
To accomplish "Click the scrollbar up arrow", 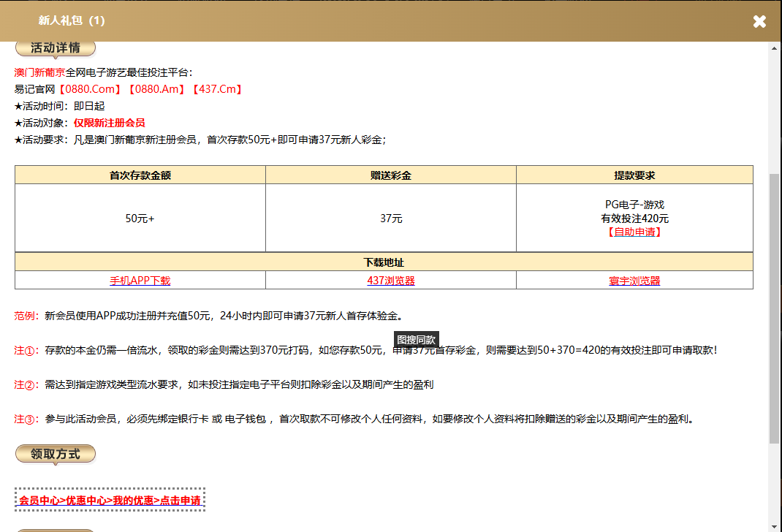I will tap(774, 47).
